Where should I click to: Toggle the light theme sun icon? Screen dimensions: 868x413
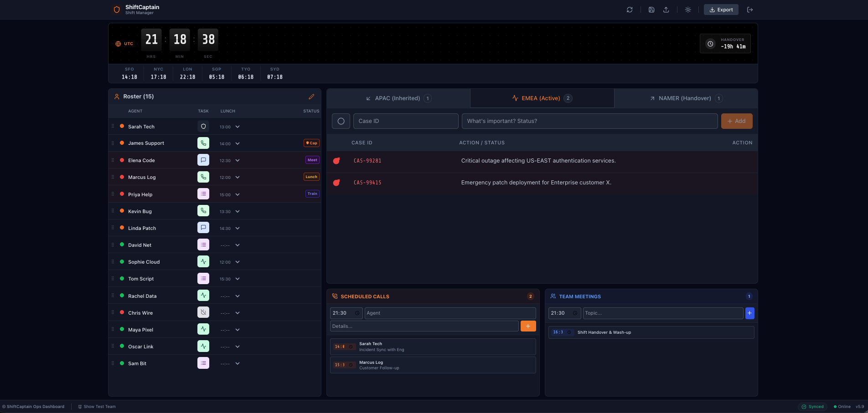[688, 10]
